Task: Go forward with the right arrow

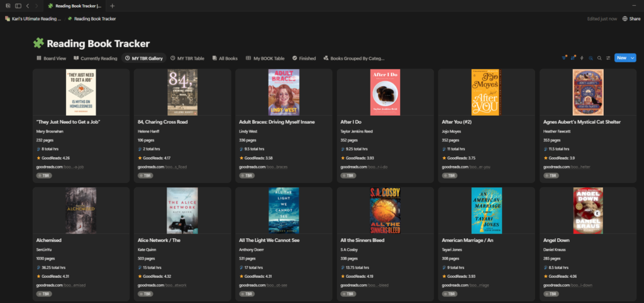Action: click(36, 6)
